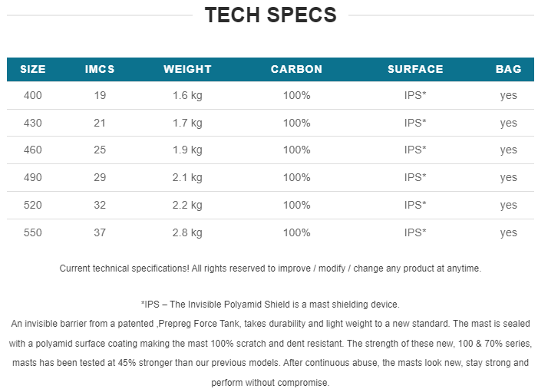This screenshot has height=392, width=538.
Task: Click IMCS value 37
Action: pos(100,232)
